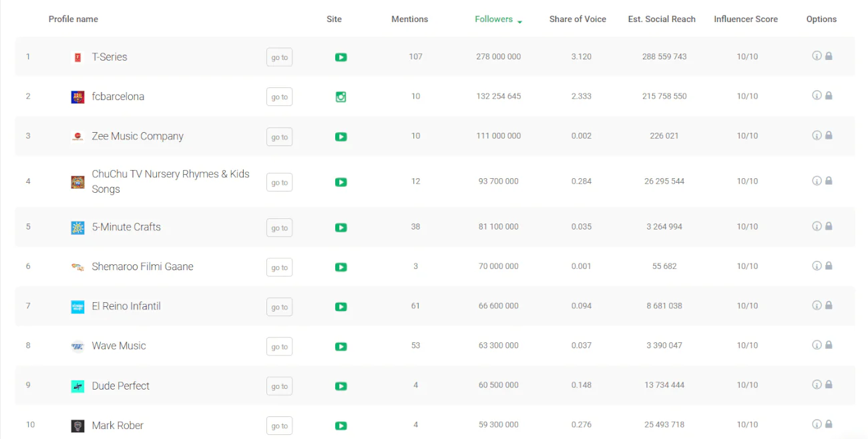Click the El Reino Infantil profile avatar
The image size is (868, 439).
point(77,307)
